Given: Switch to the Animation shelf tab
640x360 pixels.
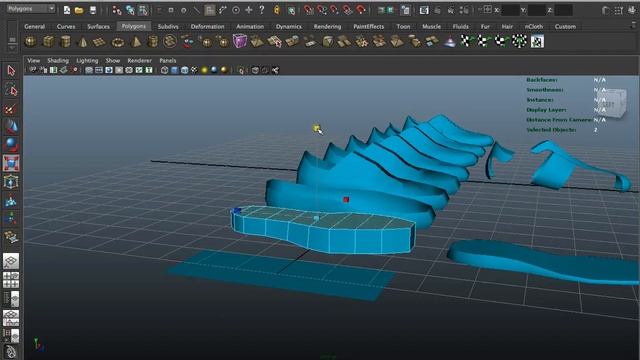Looking at the screenshot, I should point(250,27).
